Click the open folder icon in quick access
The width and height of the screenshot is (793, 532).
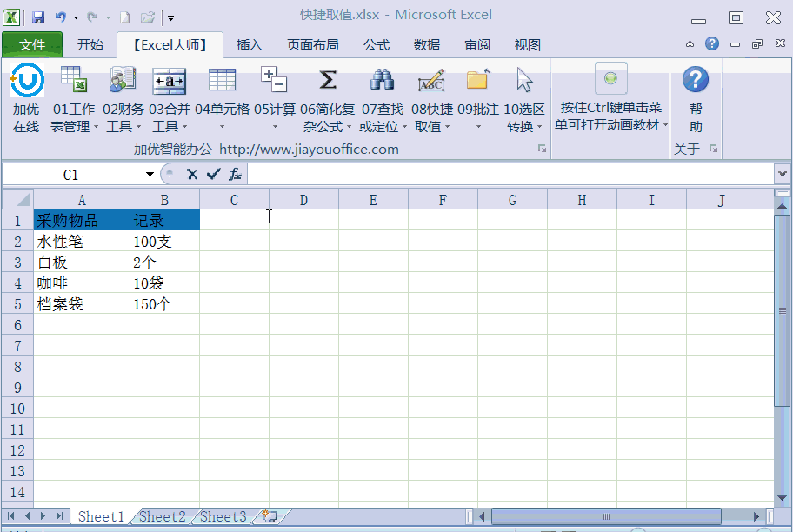pyautogui.click(x=147, y=17)
